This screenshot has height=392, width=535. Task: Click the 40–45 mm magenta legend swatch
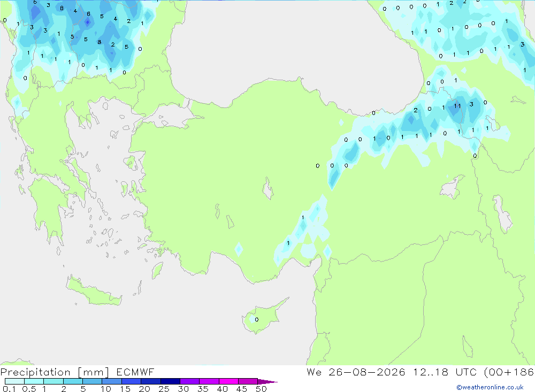tap(228, 381)
